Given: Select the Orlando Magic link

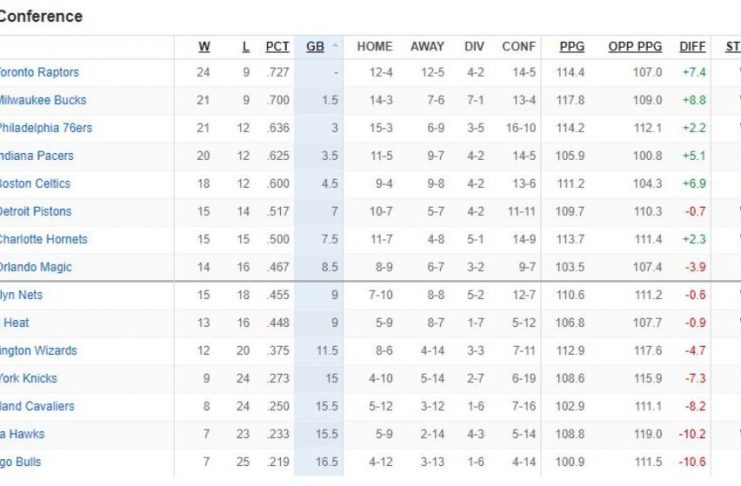Looking at the screenshot, I should pyautogui.click(x=36, y=268).
